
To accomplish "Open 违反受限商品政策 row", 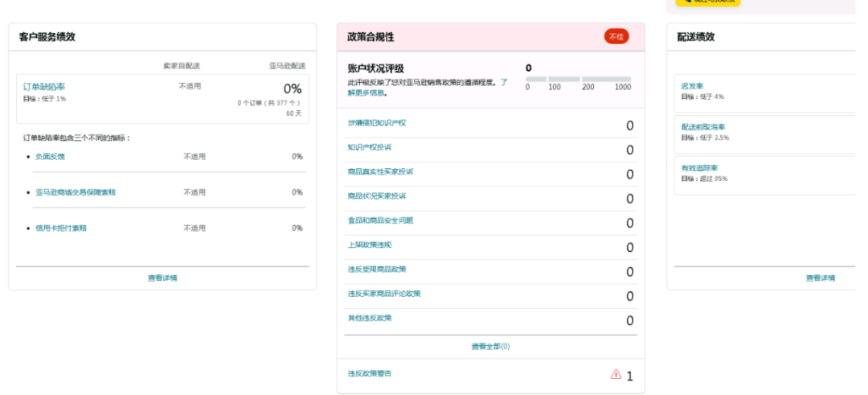I will [x=377, y=270].
